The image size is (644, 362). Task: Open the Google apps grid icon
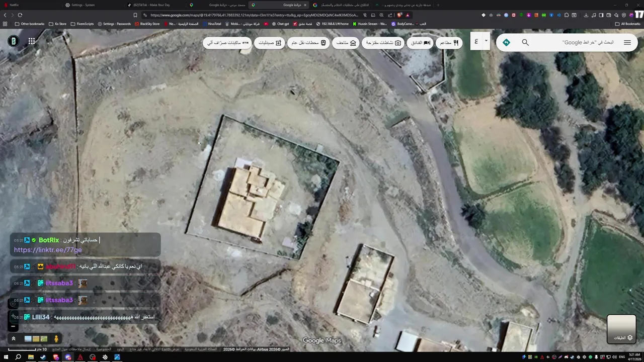pyautogui.click(x=32, y=41)
